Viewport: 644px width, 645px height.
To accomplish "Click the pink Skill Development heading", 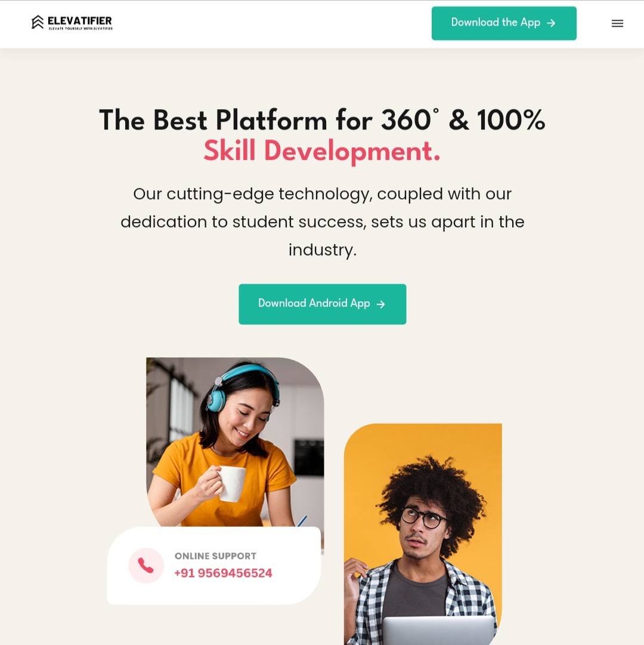I will pos(322,151).
